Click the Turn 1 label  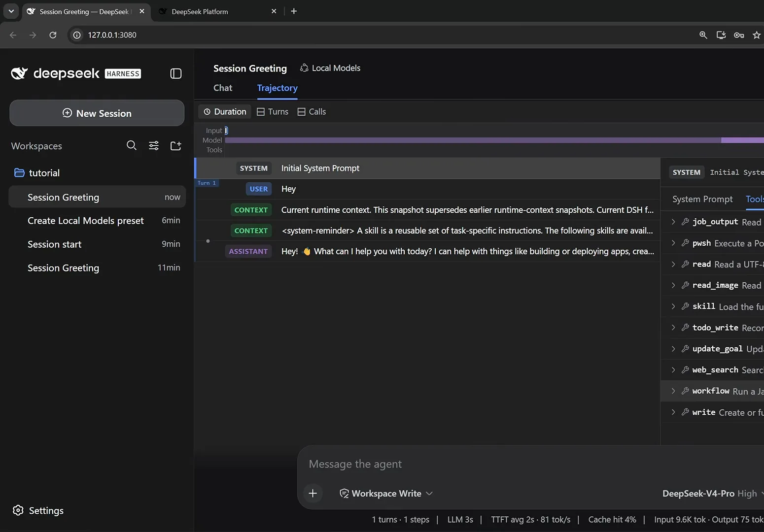coord(207,183)
